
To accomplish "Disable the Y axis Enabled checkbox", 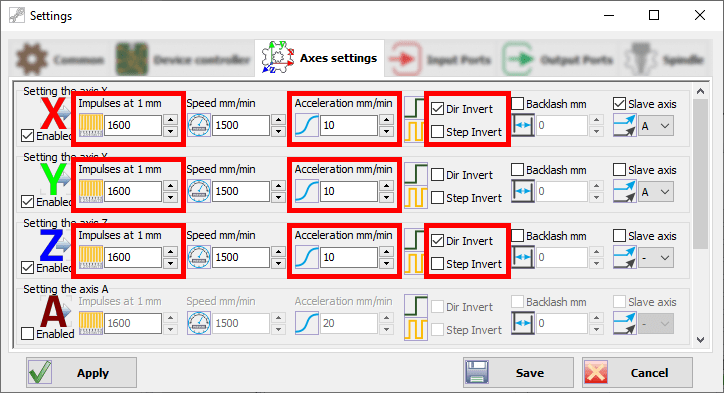I will (28, 202).
